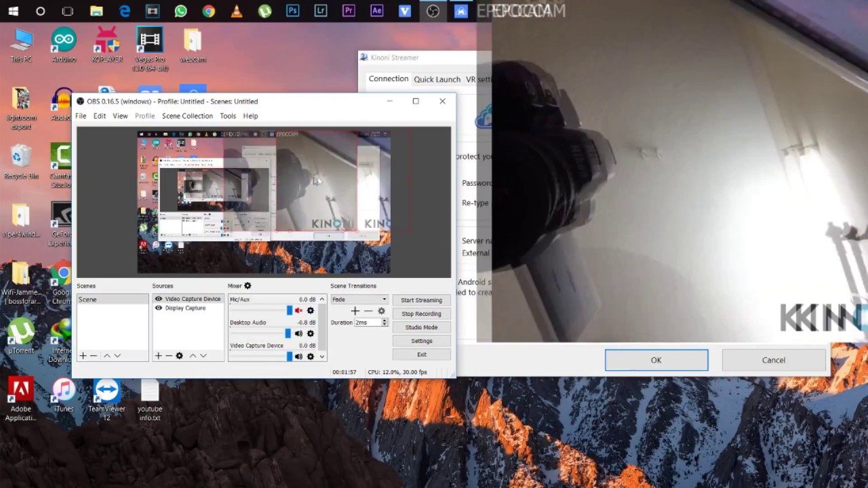Add a scene transition with plus icon
This screenshot has height=488, width=868.
[x=355, y=311]
